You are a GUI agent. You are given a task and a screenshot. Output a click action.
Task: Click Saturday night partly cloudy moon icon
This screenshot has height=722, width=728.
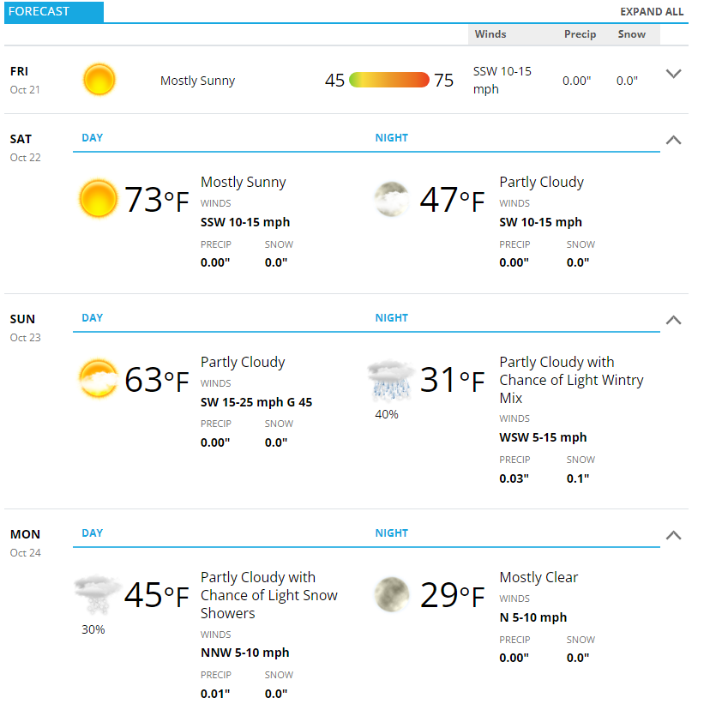pos(391,199)
